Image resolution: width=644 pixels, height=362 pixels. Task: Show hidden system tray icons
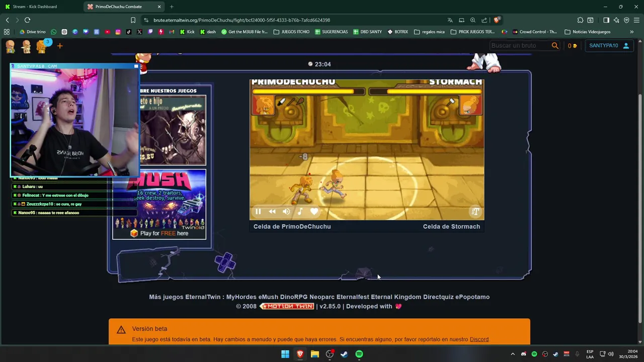point(513,354)
